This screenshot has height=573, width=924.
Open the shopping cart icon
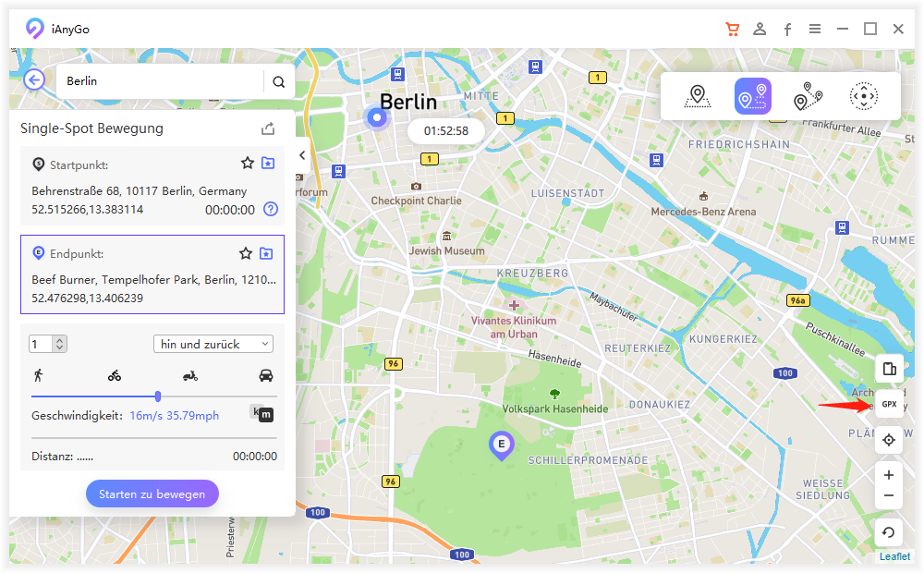[733, 29]
